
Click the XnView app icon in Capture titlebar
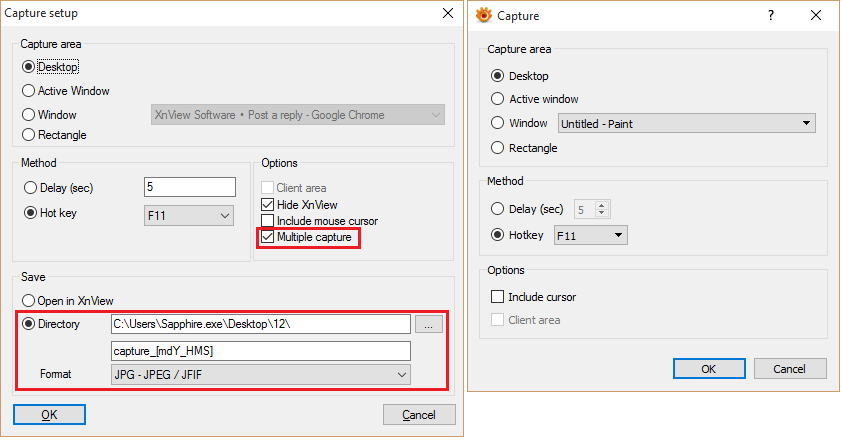[x=484, y=15]
